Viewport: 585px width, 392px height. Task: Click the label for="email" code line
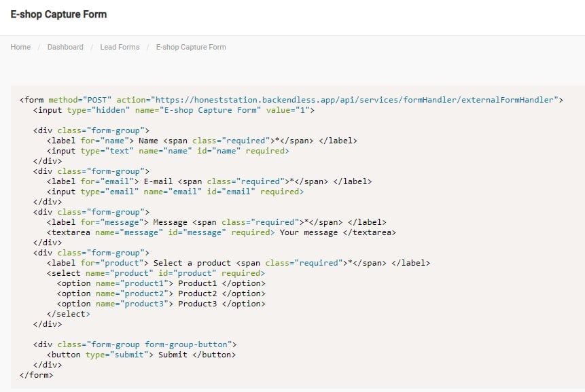coord(209,181)
